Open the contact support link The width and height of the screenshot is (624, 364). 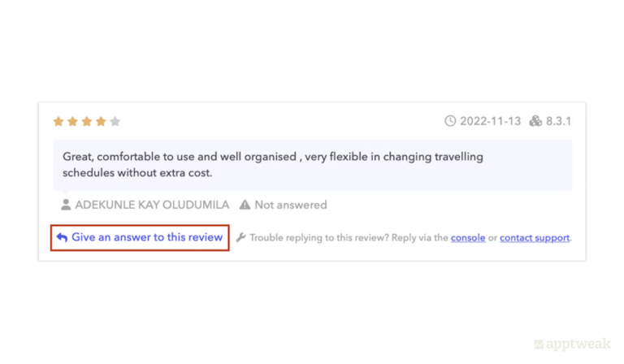[x=535, y=238]
